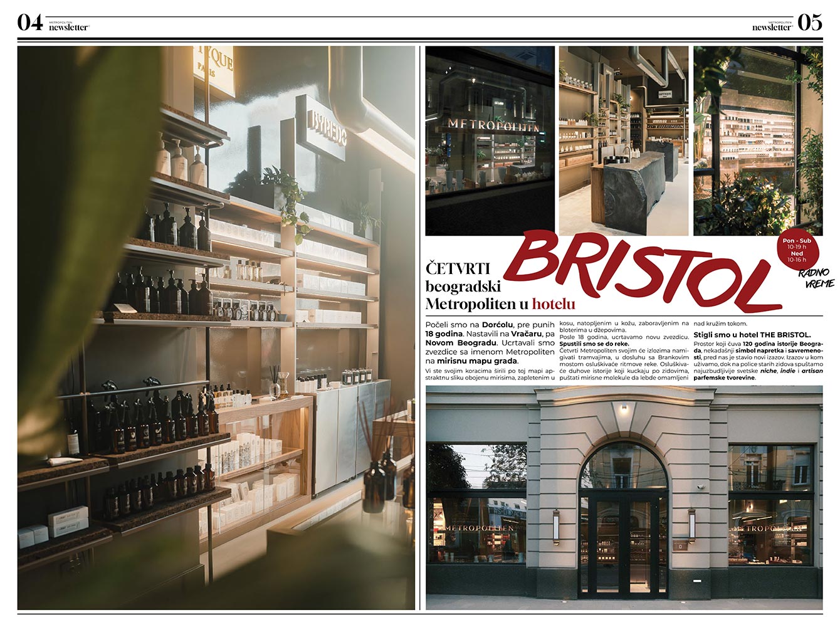Click the bold words "Novom Beogradu"
The height and width of the screenshot is (627, 840).
coord(461,343)
